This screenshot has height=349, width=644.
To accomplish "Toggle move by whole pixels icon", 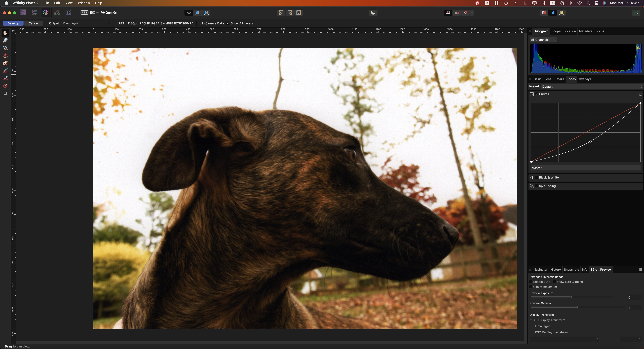I will 457,12.
